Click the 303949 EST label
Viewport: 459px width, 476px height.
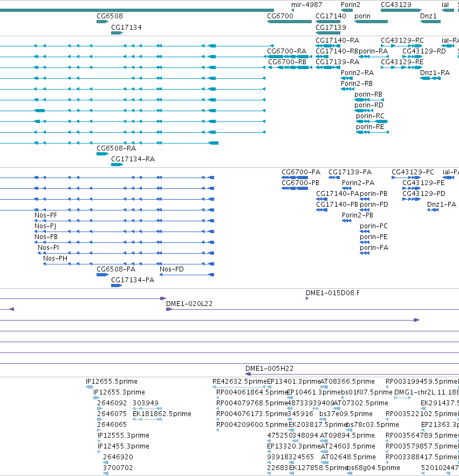[x=146, y=403]
